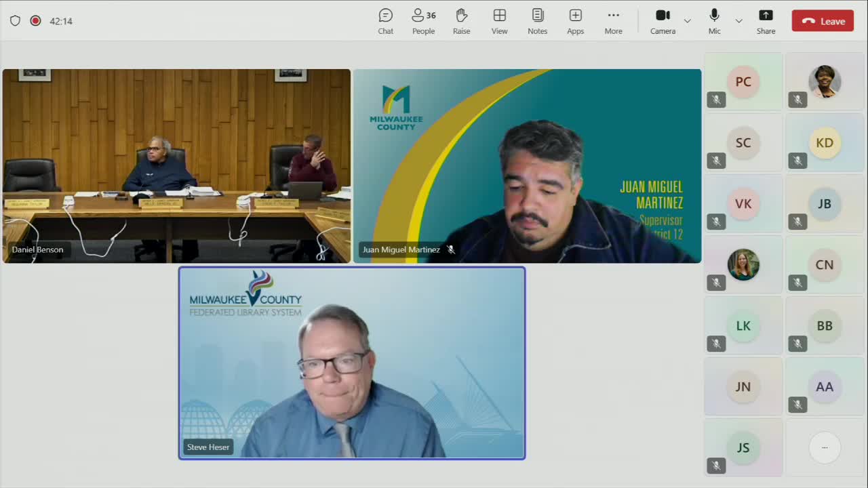Raise your hand in the meeting

click(x=462, y=21)
